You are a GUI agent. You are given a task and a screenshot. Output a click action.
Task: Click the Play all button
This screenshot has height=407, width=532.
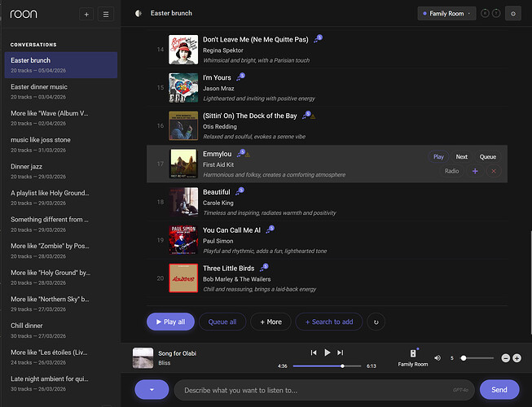tap(170, 322)
